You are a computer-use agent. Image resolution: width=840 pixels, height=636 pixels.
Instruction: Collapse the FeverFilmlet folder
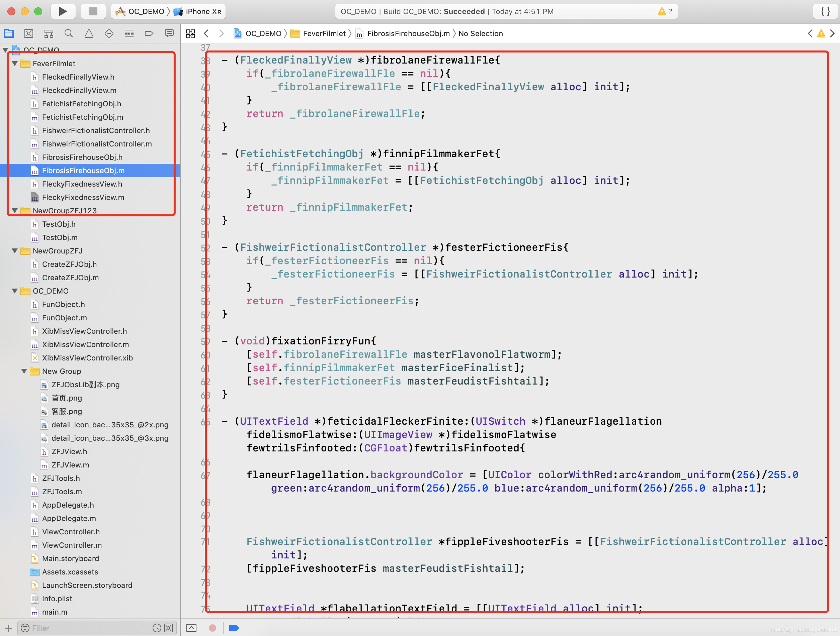[14, 64]
